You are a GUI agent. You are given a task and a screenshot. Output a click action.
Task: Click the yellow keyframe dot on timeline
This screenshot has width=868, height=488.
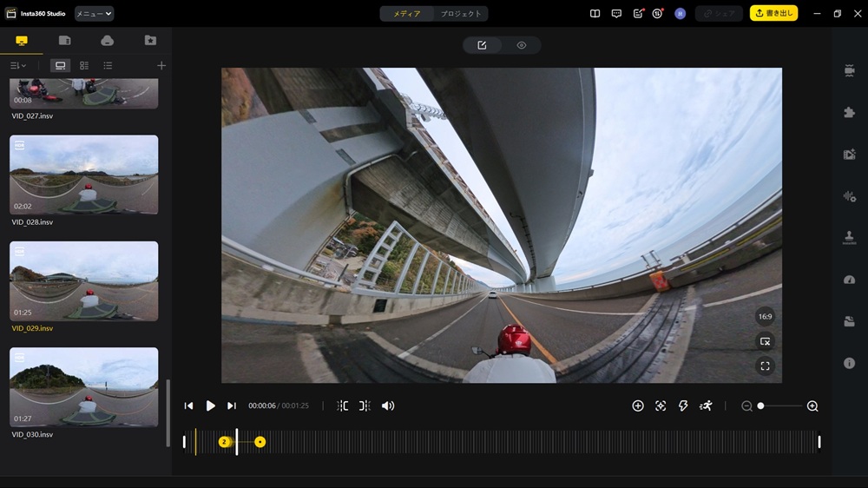click(260, 442)
